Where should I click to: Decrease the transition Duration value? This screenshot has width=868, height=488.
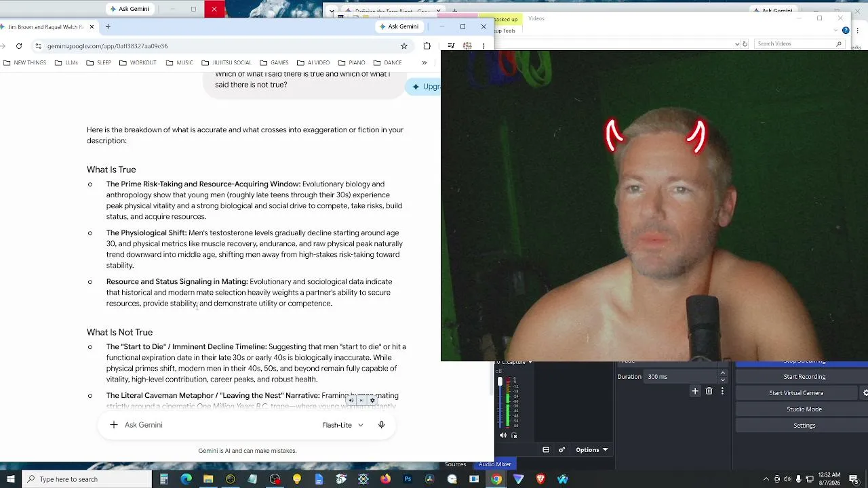722,380
